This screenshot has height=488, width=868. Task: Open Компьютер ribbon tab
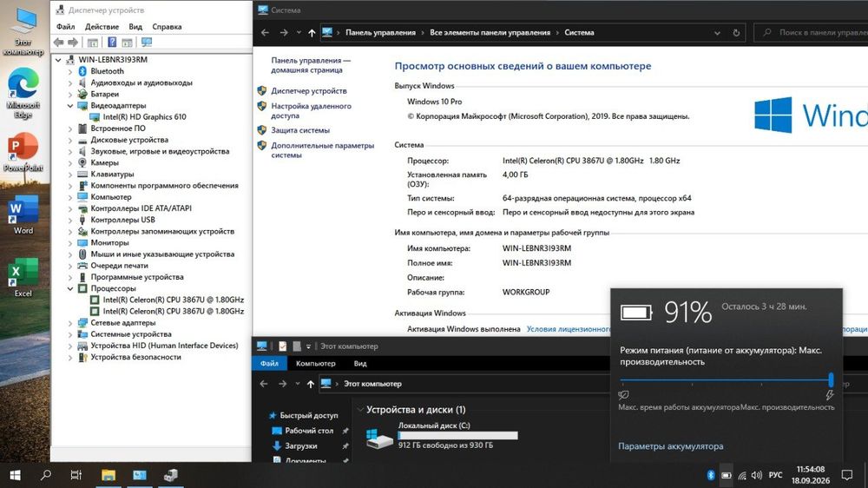316,363
